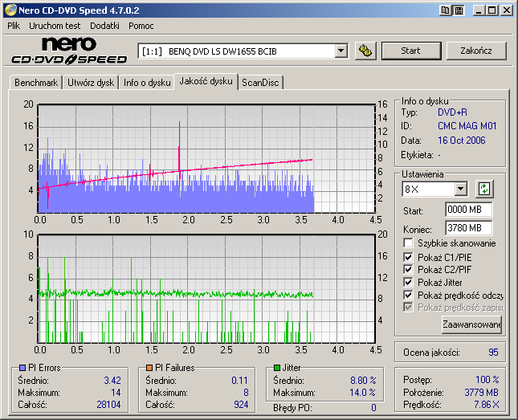Click the save screenshot floppy icon in title bar

coord(459,10)
